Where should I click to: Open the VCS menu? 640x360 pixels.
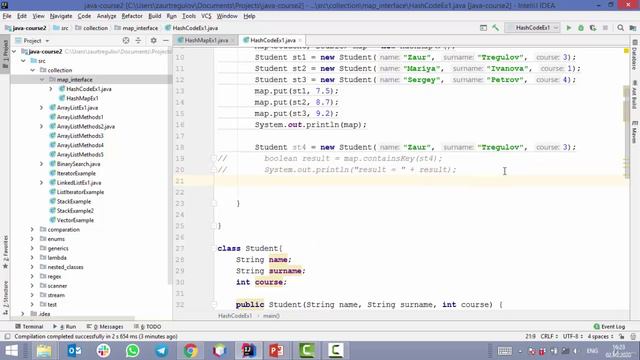[x=206, y=16]
